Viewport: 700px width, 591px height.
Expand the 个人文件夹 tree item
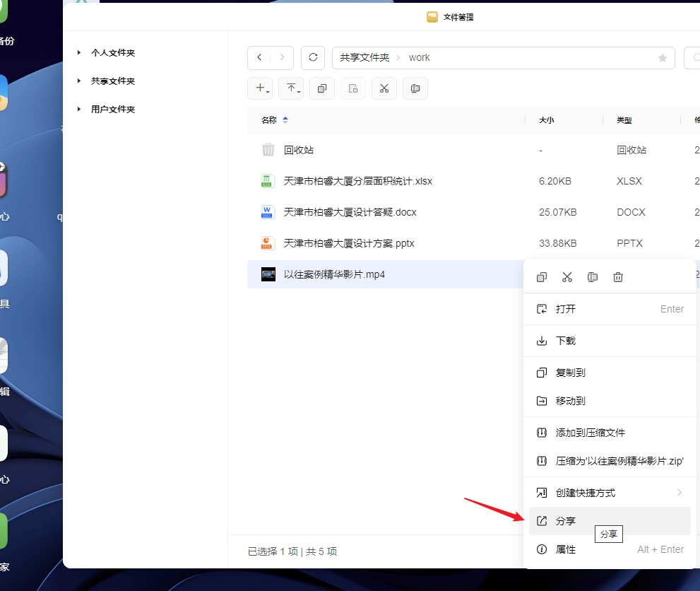pos(79,52)
